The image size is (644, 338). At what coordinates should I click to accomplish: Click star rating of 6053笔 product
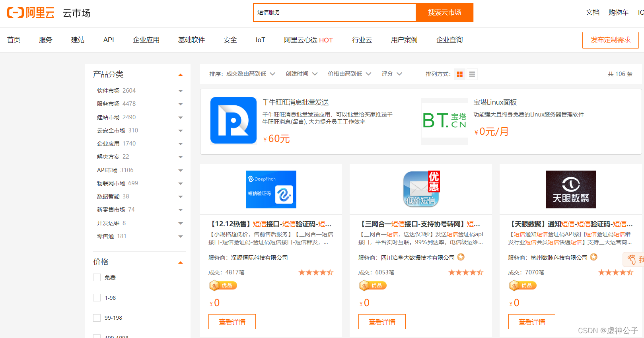pyautogui.click(x=466, y=272)
